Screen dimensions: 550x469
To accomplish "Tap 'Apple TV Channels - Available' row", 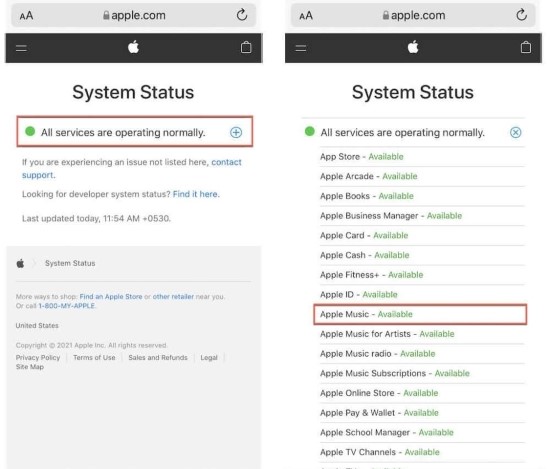I will tap(422, 452).
